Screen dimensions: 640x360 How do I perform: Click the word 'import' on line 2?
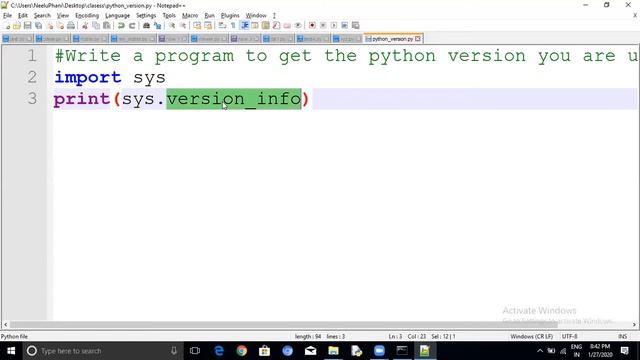coord(88,77)
